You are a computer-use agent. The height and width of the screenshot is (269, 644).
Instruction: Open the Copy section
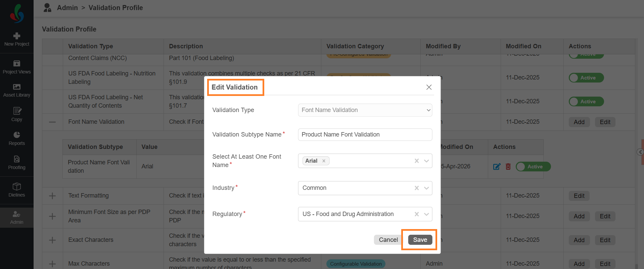tap(16, 114)
